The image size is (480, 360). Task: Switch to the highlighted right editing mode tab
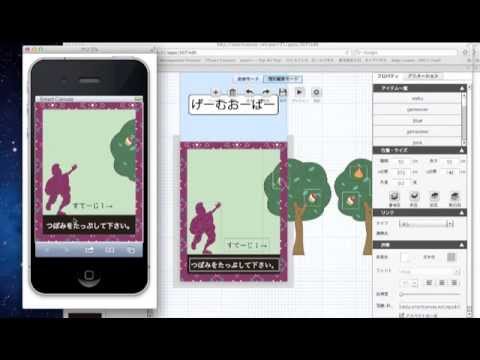[x=283, y=79]
